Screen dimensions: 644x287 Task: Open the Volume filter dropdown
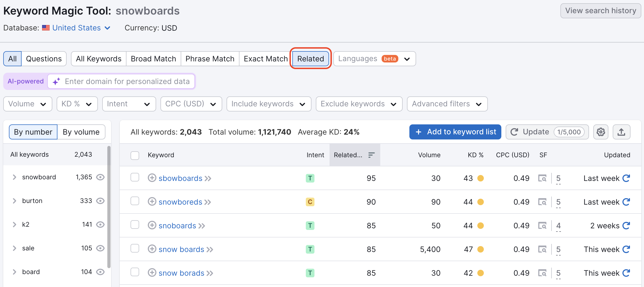point(28,104)
